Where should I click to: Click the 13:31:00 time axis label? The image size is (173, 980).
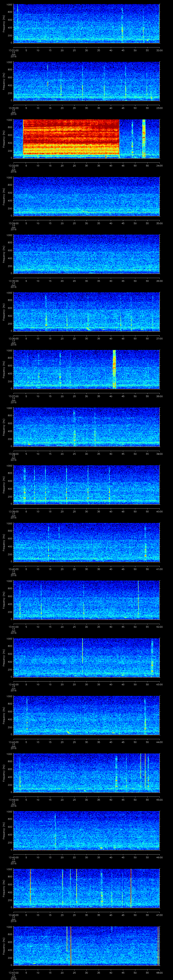(13, 50)
